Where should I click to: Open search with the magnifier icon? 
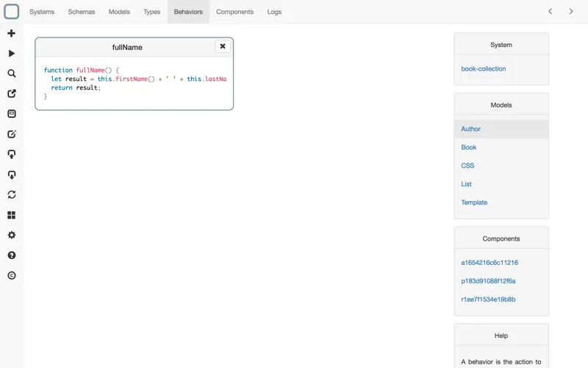12,73
